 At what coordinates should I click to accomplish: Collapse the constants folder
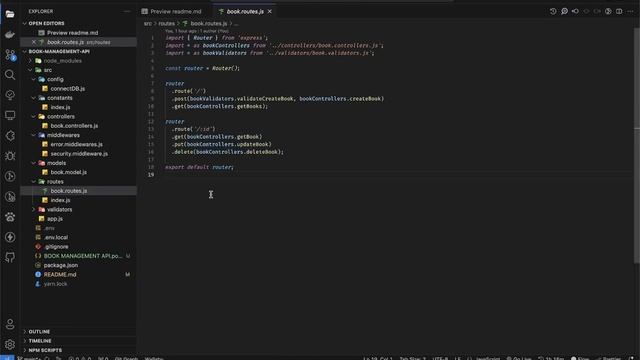(59, 98)
